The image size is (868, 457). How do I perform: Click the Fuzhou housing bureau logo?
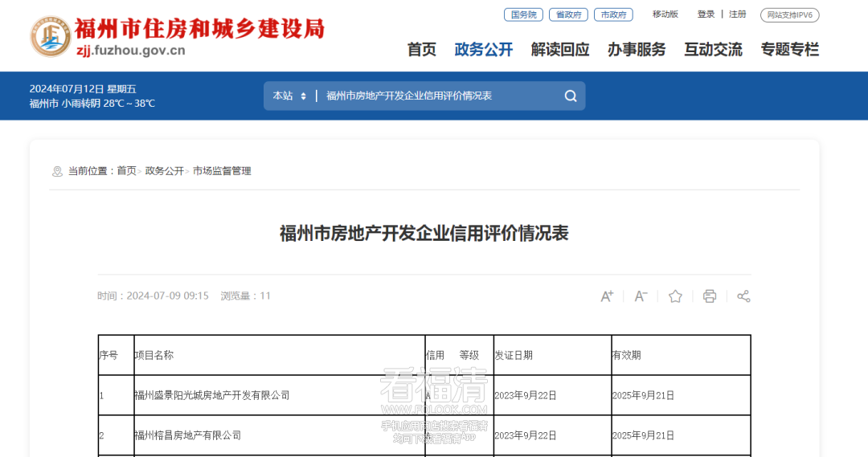[x=51, y=36]
